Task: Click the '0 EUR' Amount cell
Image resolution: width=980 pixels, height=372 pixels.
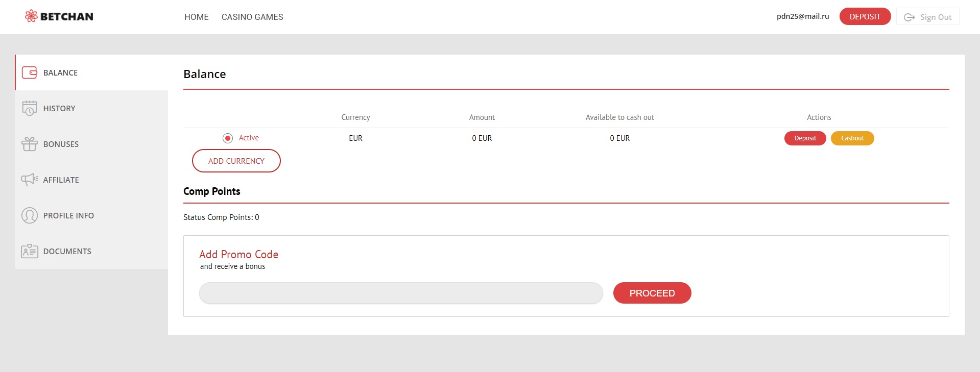Action: pyautogui.click(x=482, y=138)
